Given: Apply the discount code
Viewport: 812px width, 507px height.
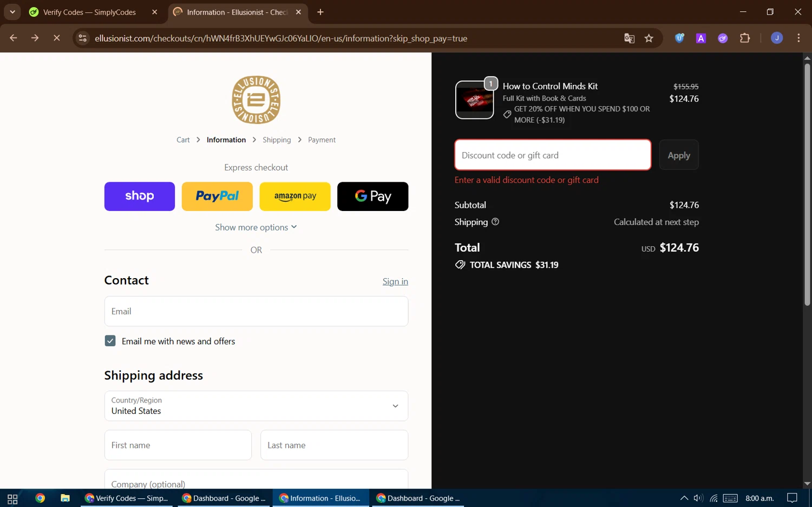Looking at the screenshot, I should pos(679,155).
